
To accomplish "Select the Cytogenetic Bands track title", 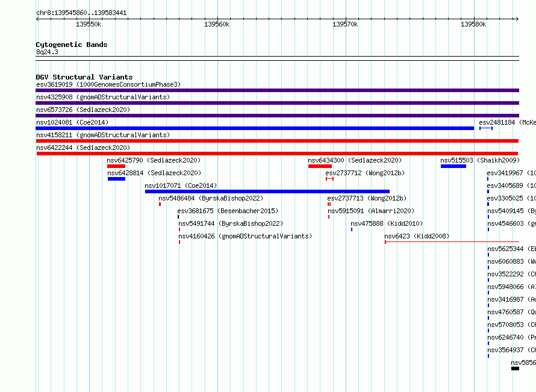I will 72,45.
